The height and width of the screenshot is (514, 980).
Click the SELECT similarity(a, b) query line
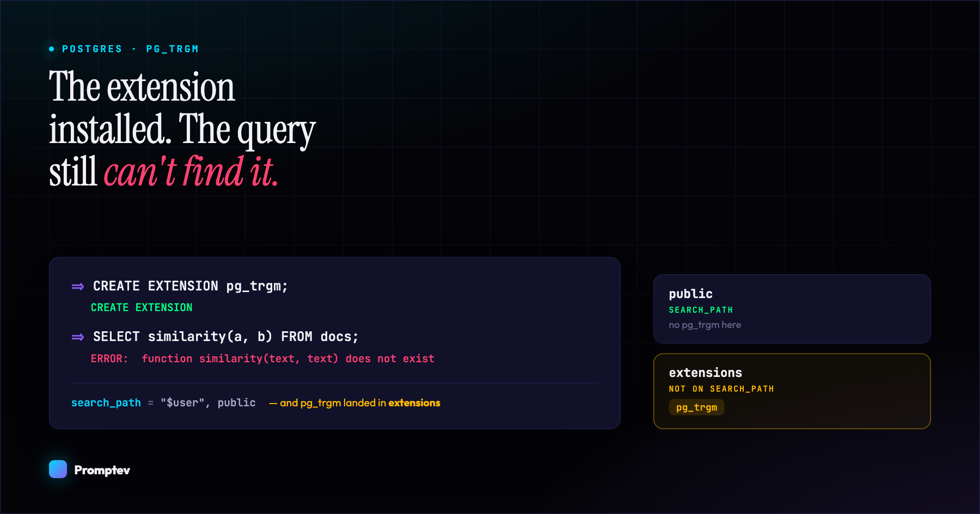[226, 337]
